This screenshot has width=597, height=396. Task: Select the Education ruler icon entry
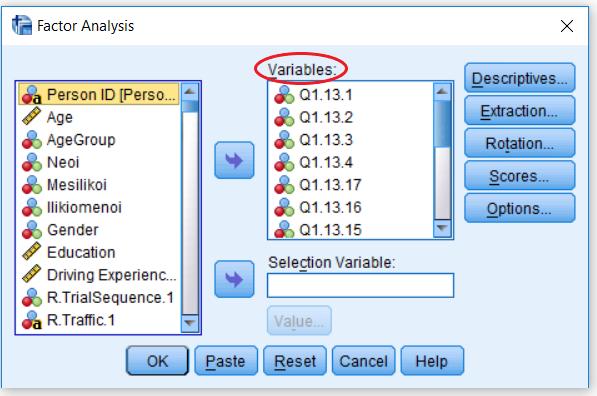pyautogui.click(x=31, y=252)
